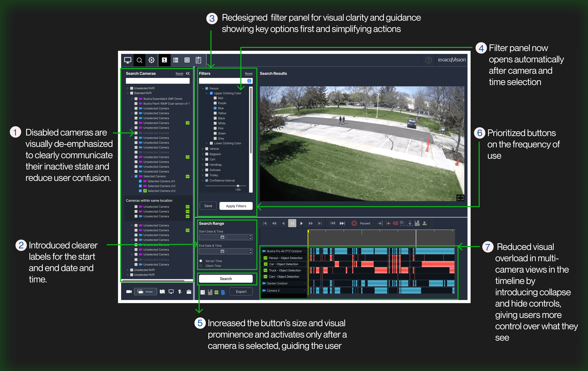The width and height of the screenshot is (588, 371).
Task: Expand Lower Clothing Color options
Action: [207, 143]
